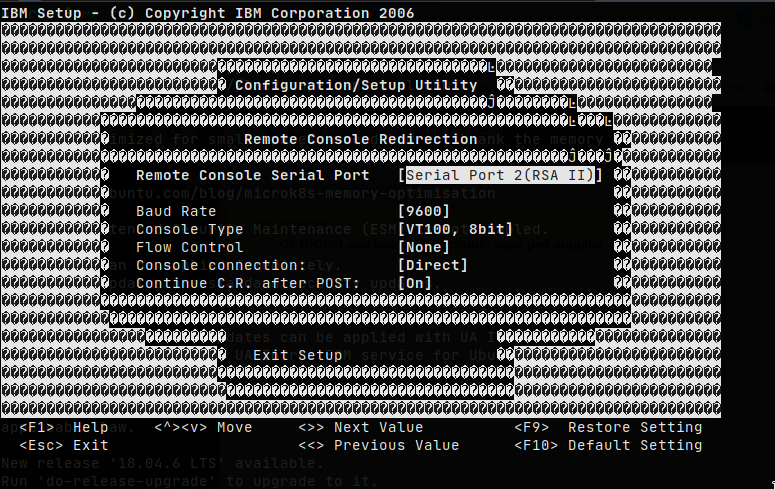775x489 pixels.
Task: Choose the Exit Setup menu entry
Action: coord(298,355)
